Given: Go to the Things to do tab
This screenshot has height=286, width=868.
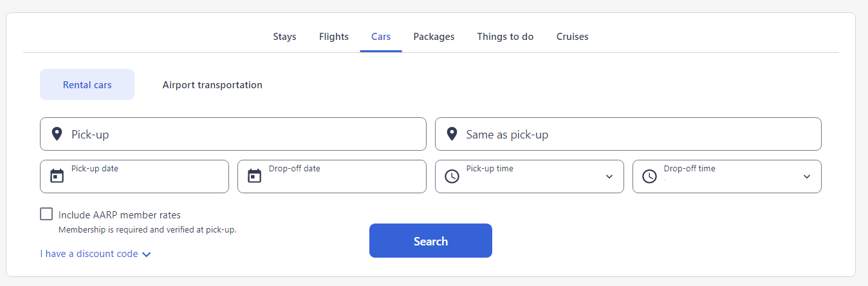Looking at the screenshot, I should (505, 37).
